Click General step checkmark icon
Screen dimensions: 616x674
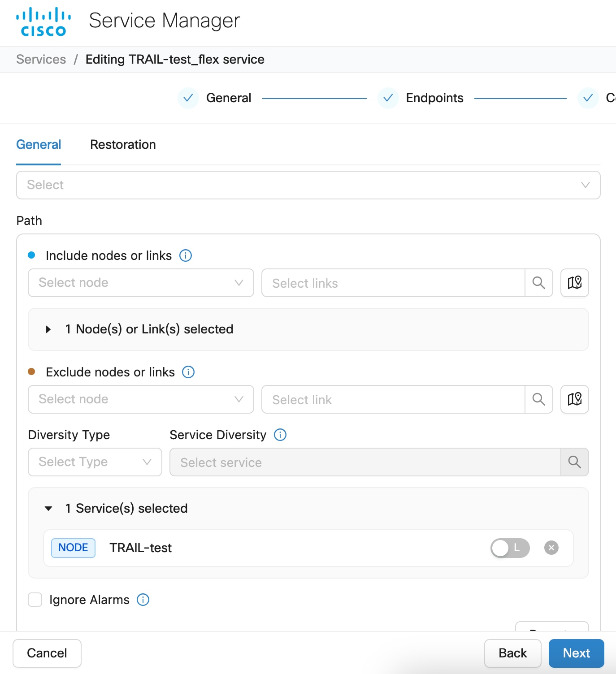coord(188,98)
